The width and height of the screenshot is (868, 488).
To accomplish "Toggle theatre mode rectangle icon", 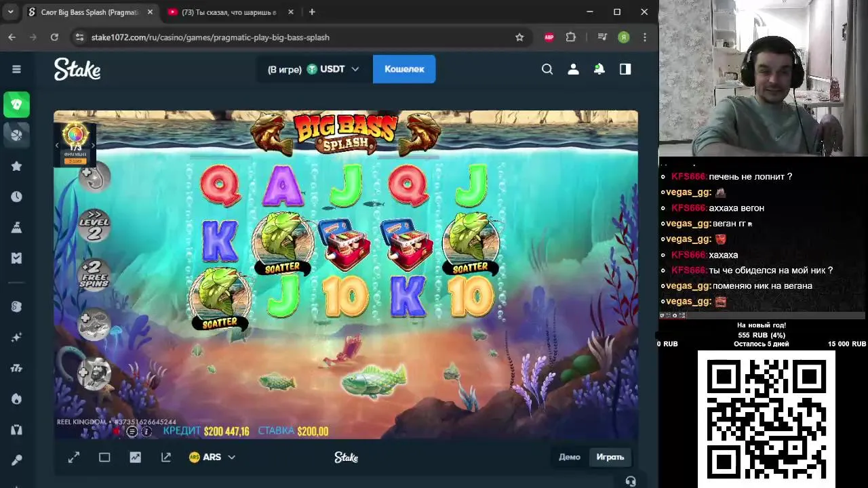I will [104, 457].
